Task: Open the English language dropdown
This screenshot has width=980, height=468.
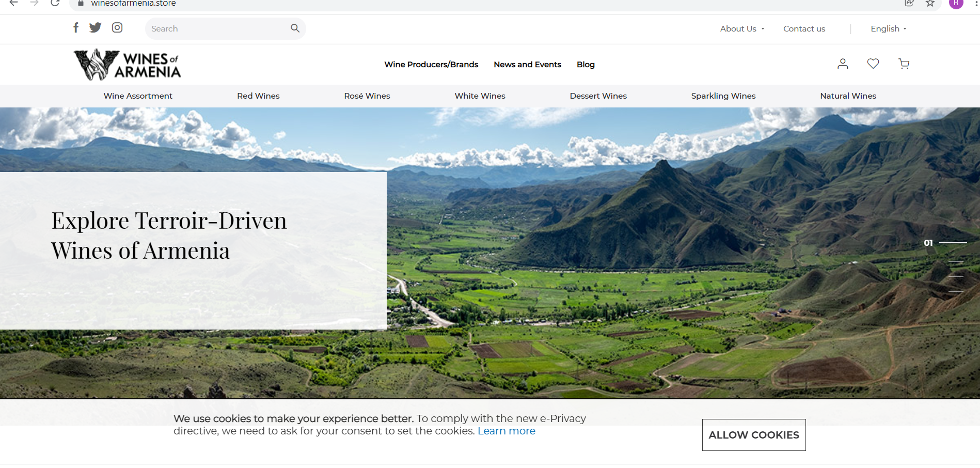Action: (888, 29)
